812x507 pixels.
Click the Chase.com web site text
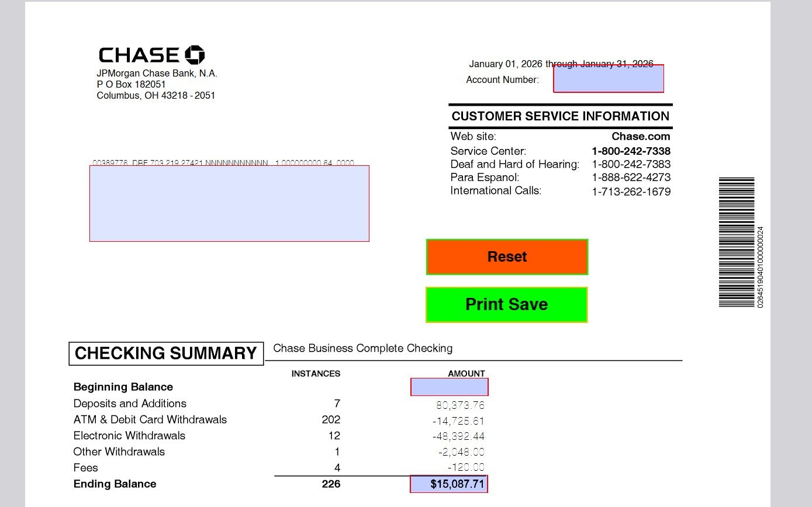pyautogui.click(x=641, y=137)
